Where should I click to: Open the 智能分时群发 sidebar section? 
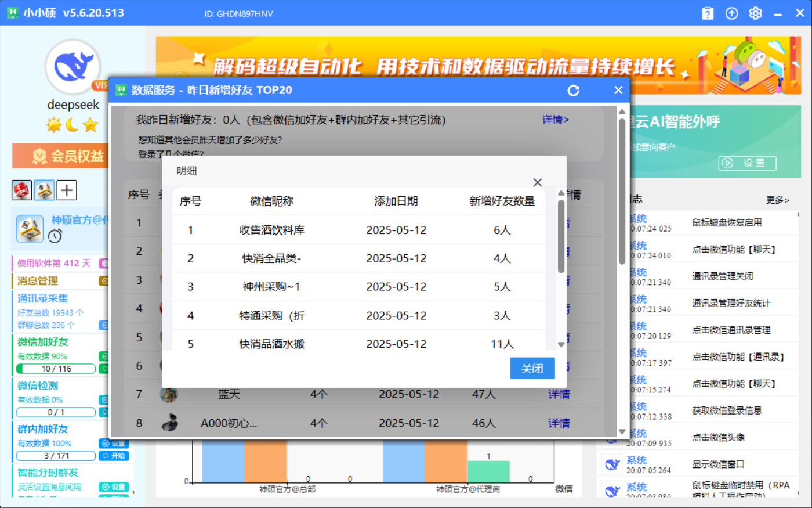click(48, 473)
